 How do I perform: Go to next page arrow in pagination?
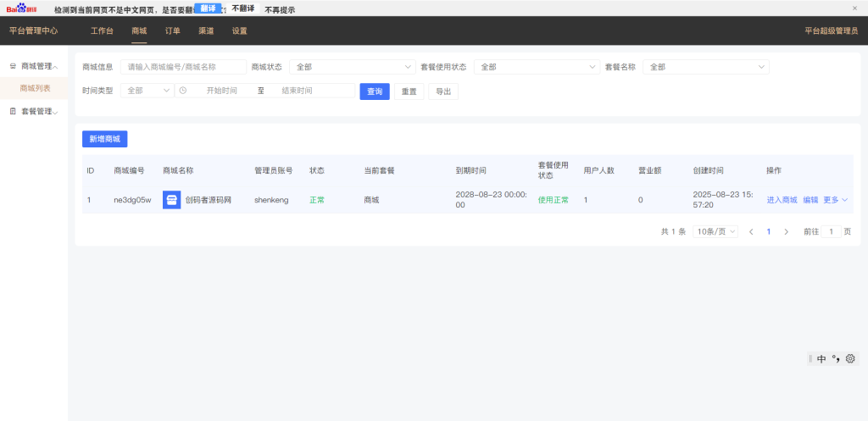[x=786, y=231]
